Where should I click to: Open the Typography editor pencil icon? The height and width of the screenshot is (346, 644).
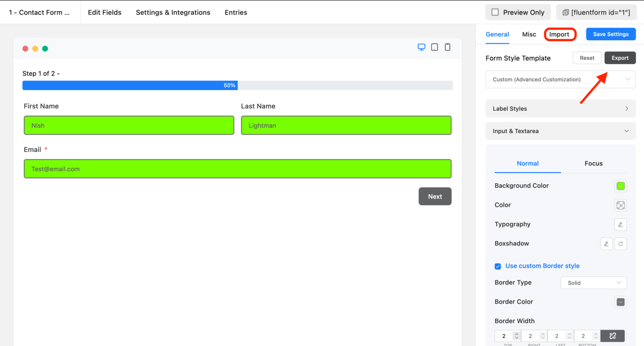(621, 225)
